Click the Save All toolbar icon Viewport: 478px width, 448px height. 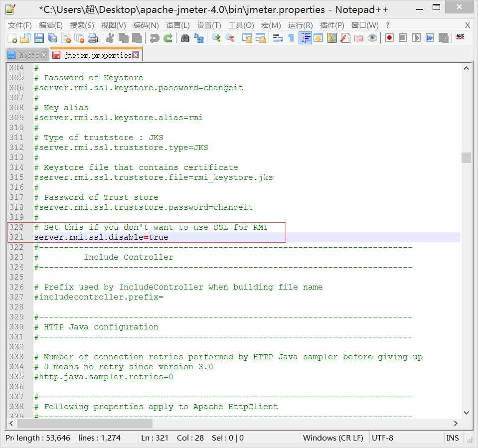(x=52, y=38)
